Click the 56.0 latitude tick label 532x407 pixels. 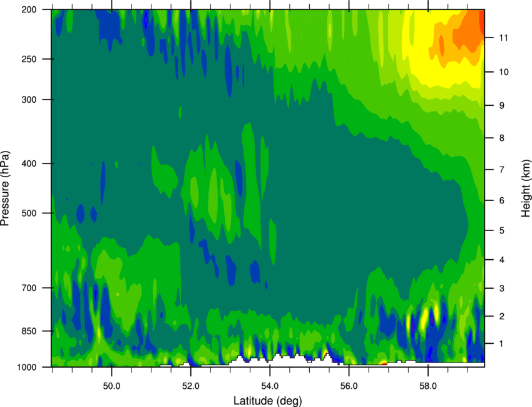349,386
